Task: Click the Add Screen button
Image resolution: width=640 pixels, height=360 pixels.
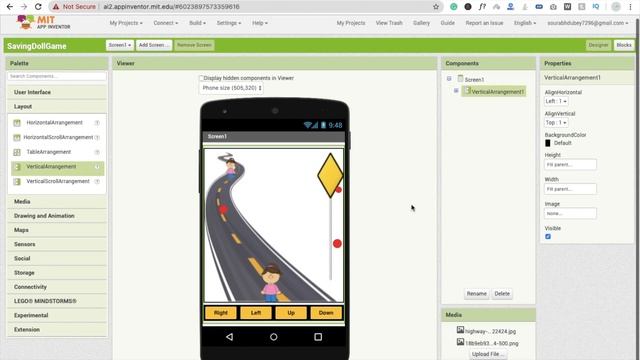Action: click(x=153, y=45)
